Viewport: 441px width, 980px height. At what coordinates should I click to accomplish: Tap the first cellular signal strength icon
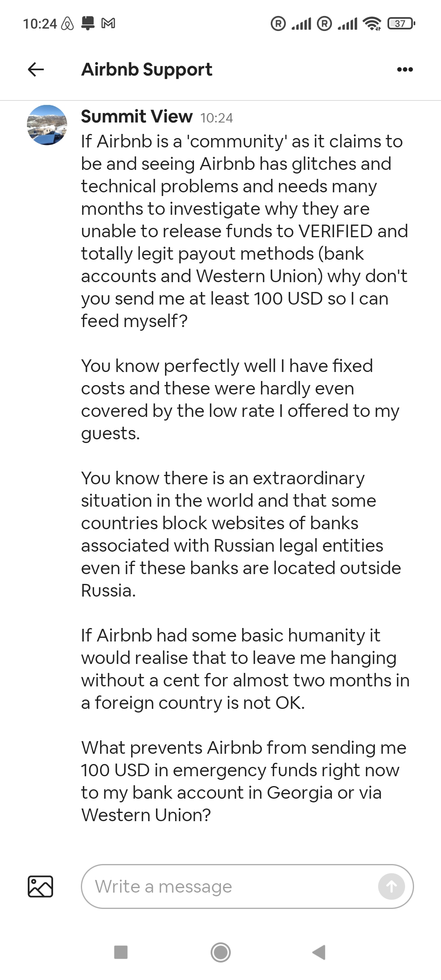point(301,24)
